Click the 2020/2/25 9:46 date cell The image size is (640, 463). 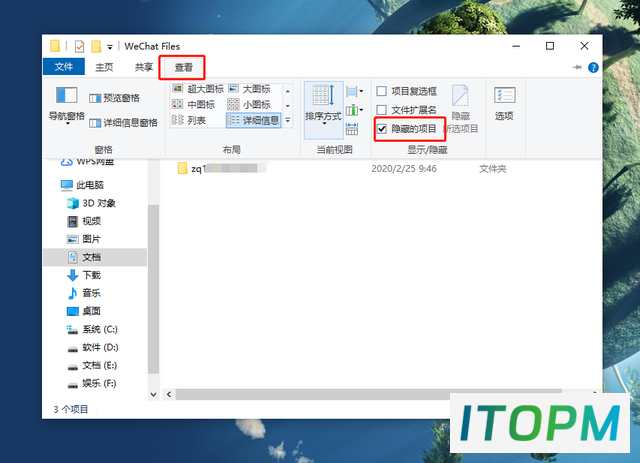[404, 169]
